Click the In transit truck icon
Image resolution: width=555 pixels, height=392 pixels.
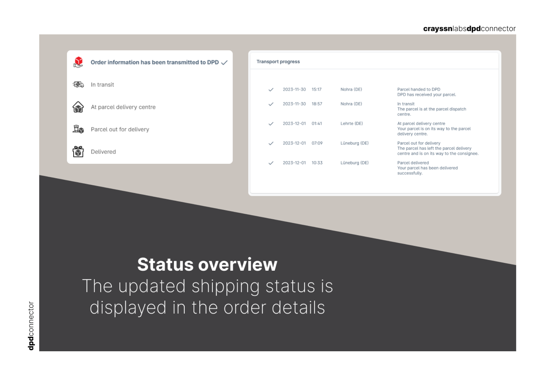pos(78,84)
